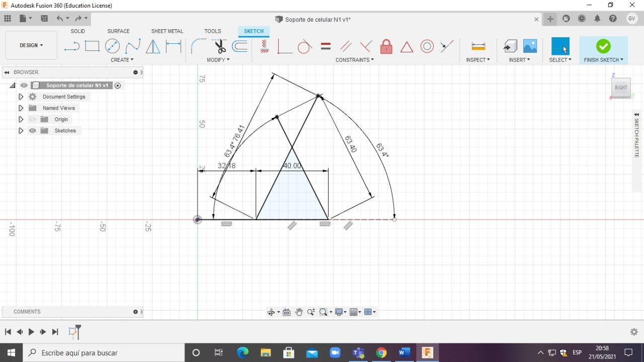Select the 2-Point Rectangle tool
Image resolution: width=644 pixels, height=362 pixels.
click(x=92, y=46)
